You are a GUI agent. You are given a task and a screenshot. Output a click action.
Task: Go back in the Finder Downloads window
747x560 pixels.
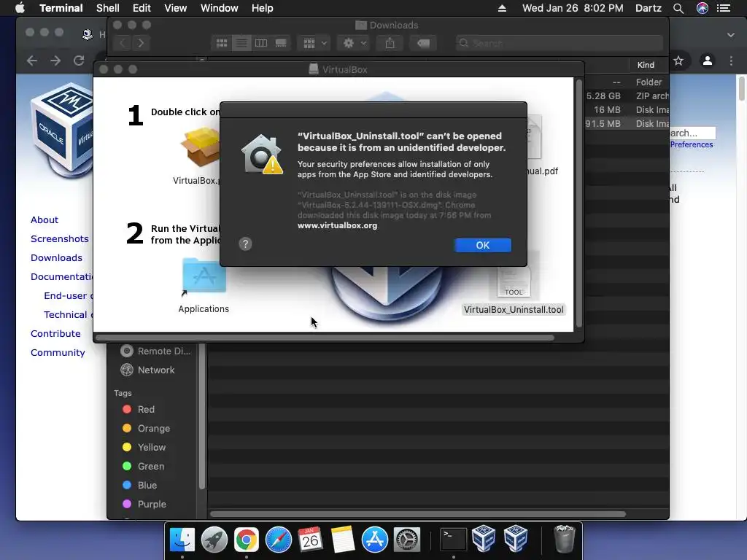(123, 43)
